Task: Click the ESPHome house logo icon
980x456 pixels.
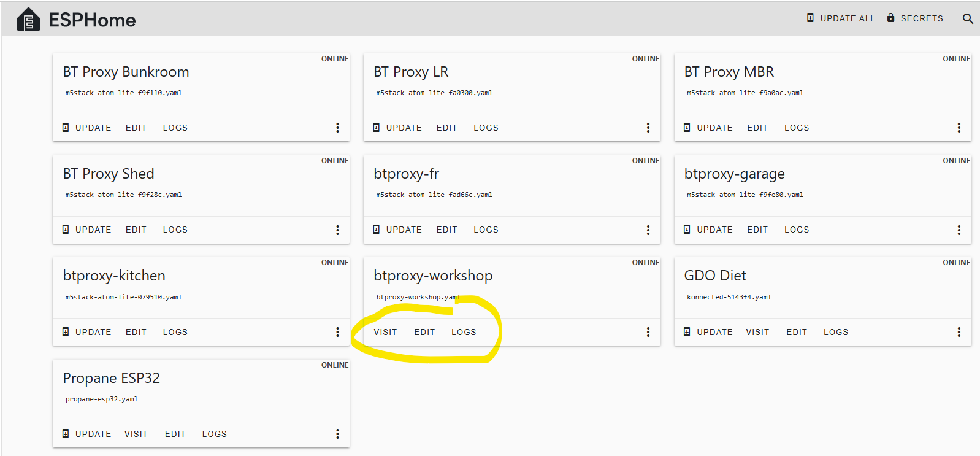Action: 28,20
